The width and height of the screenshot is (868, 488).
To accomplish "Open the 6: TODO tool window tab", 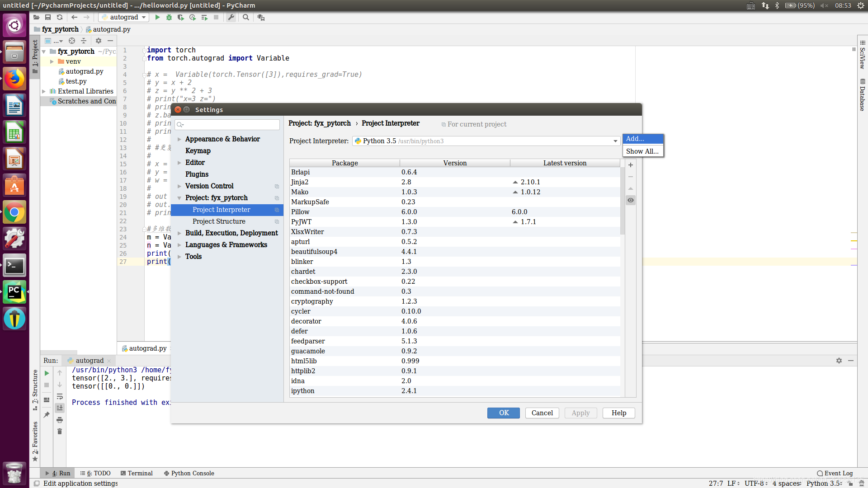I will [95, 473].
